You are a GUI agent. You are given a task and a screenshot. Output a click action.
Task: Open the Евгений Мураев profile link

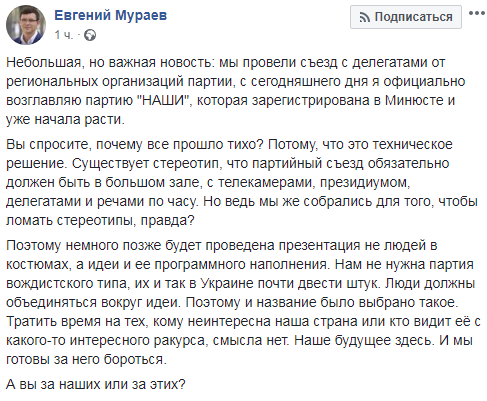pos(111,15)
